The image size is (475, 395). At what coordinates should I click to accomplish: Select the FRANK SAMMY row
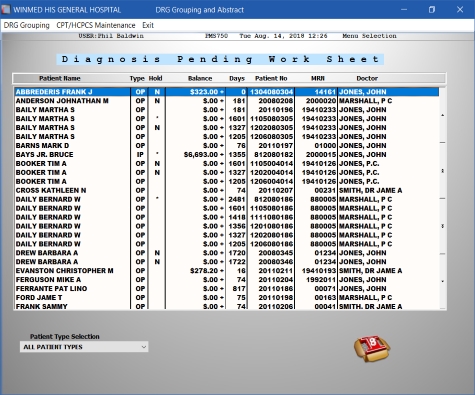227,306
